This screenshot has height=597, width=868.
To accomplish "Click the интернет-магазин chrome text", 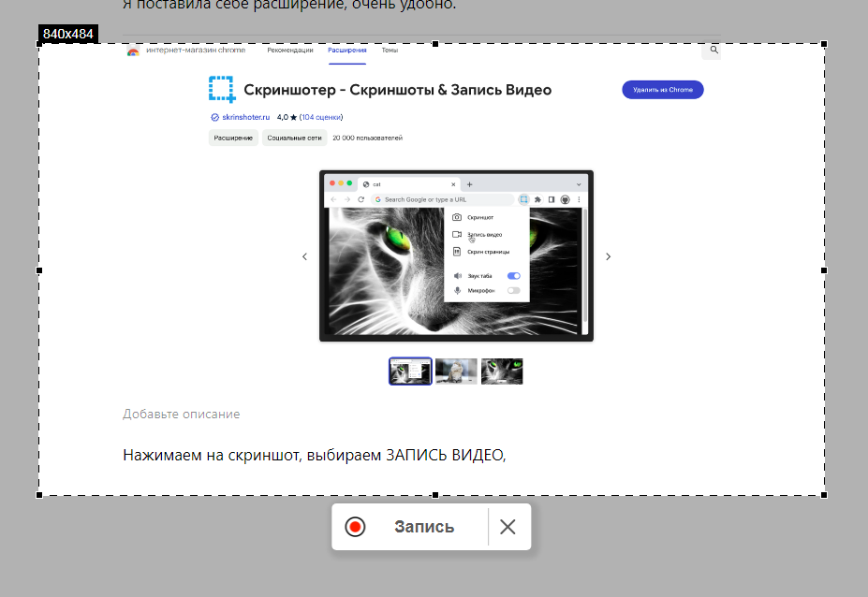I will click(196, 50).
